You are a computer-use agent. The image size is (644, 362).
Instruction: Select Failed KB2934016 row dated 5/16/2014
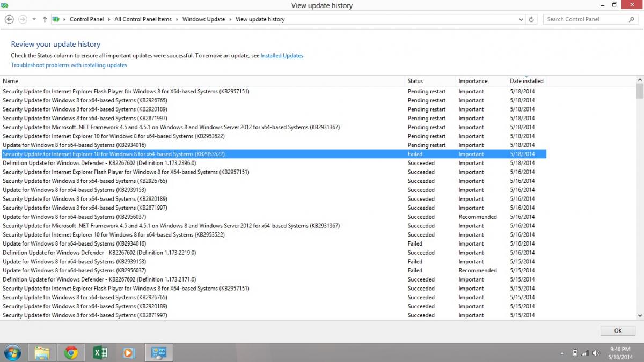[273, 243]
